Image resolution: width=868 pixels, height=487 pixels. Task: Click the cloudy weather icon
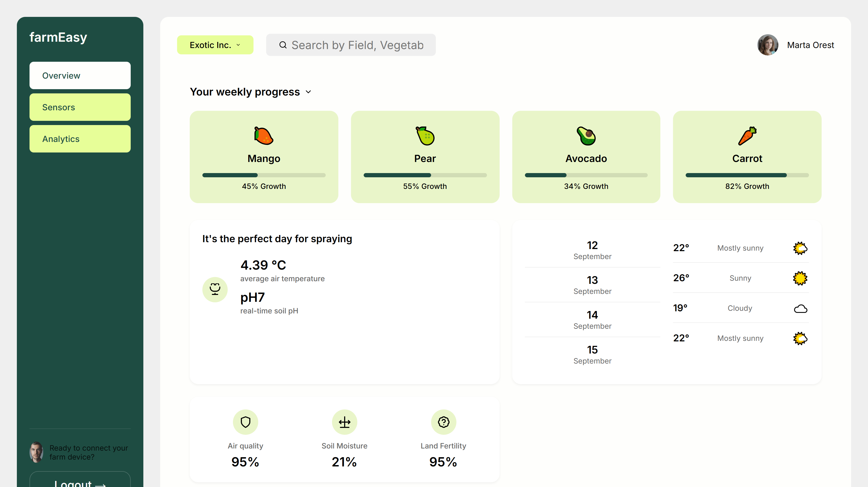pos(800,309)
